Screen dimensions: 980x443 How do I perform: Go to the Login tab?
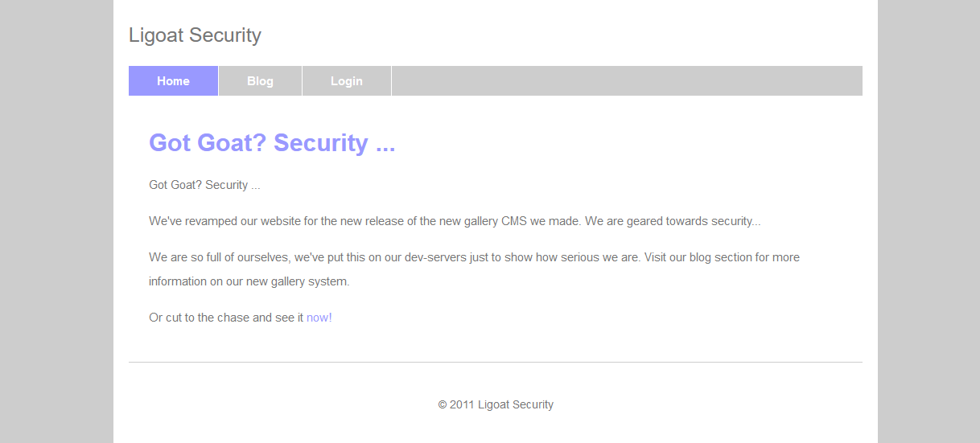346,81
